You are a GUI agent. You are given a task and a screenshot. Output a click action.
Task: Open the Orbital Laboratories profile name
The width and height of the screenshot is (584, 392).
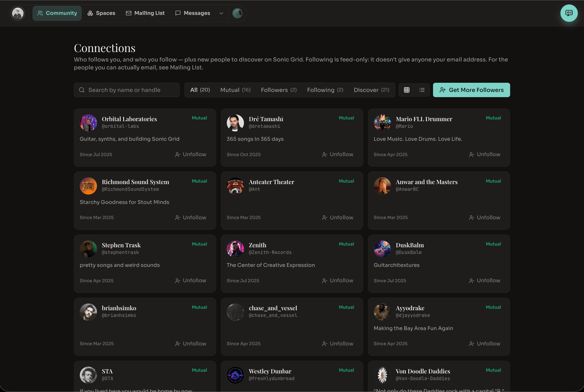129,119
